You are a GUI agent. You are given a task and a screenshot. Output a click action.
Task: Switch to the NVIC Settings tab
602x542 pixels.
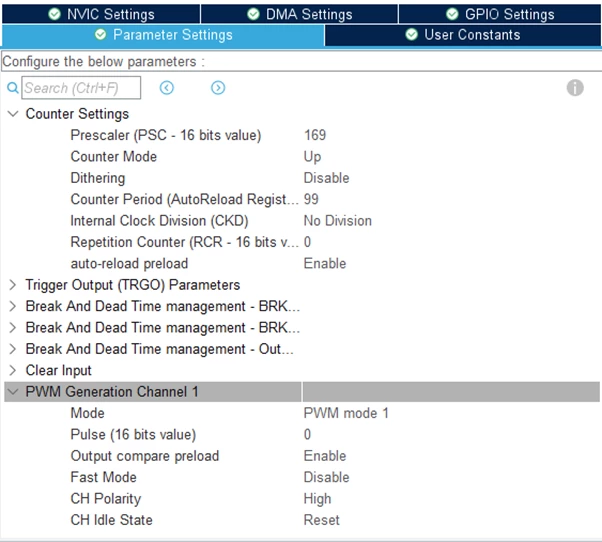101,14
